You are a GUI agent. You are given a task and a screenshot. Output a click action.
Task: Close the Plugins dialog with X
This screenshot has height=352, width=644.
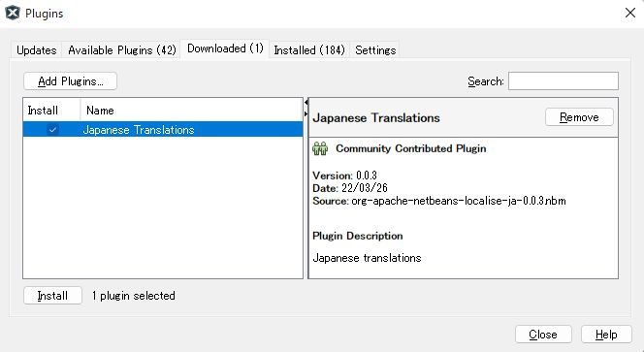(630, 13)
